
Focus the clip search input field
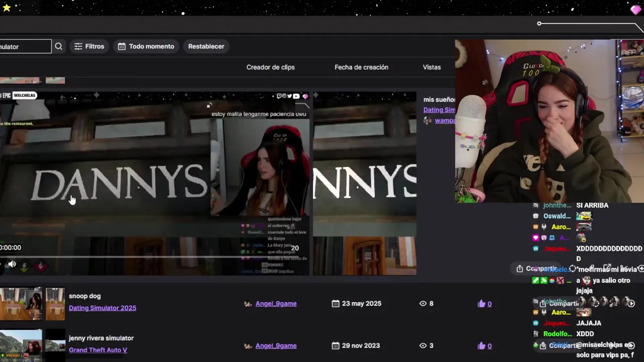25,46
